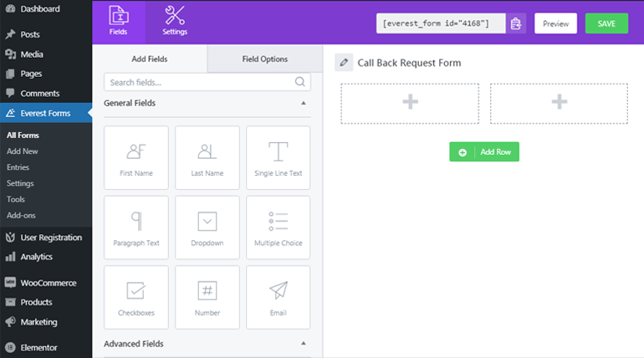
Task: Go to All Forms submenu
Action: tap(23, 135)
